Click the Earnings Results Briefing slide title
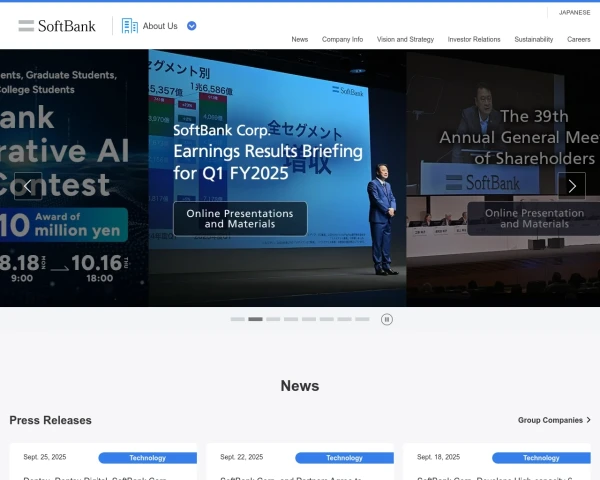The image size is (600, 480). click(268, 152)
